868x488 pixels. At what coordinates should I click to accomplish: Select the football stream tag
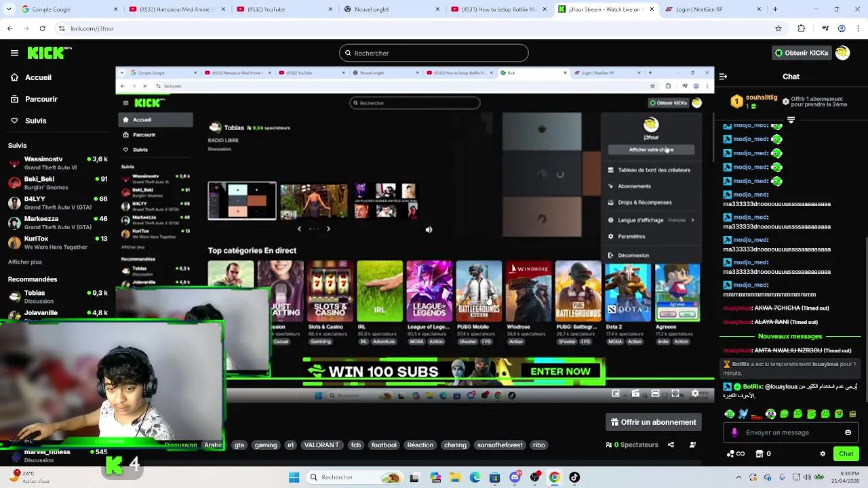coord(384,445)
